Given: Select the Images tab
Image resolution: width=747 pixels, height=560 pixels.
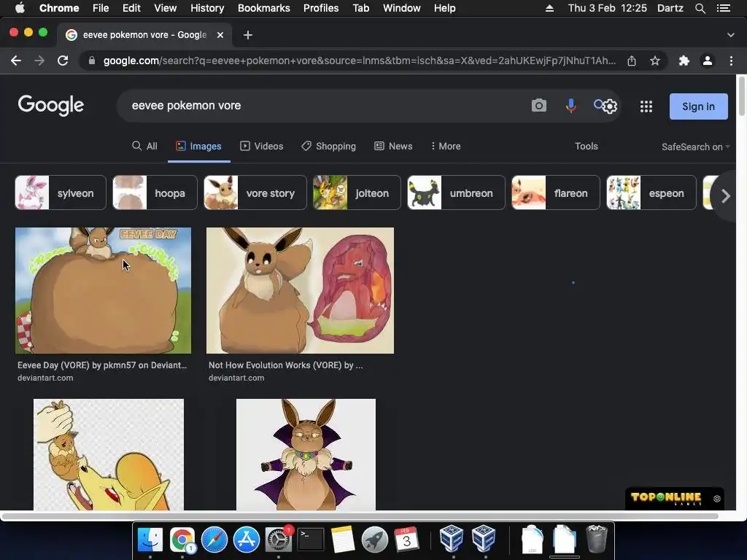Looking at the screenshot, I should click(x=198, y=146).
